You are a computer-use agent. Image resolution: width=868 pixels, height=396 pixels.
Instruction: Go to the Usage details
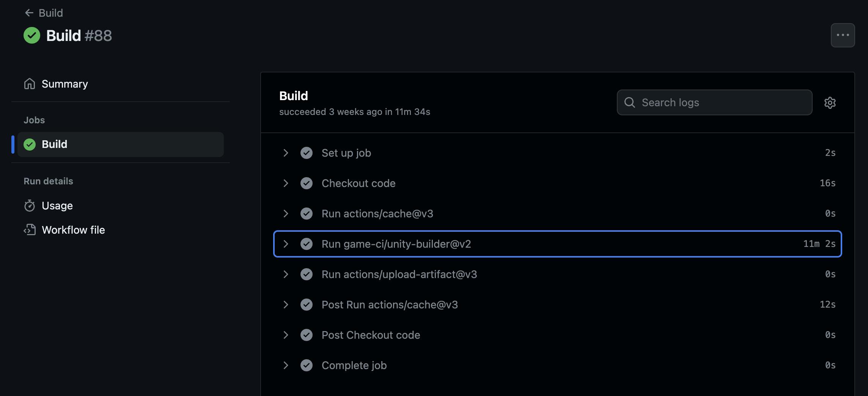pyautogui.click(x=57, y=206)
